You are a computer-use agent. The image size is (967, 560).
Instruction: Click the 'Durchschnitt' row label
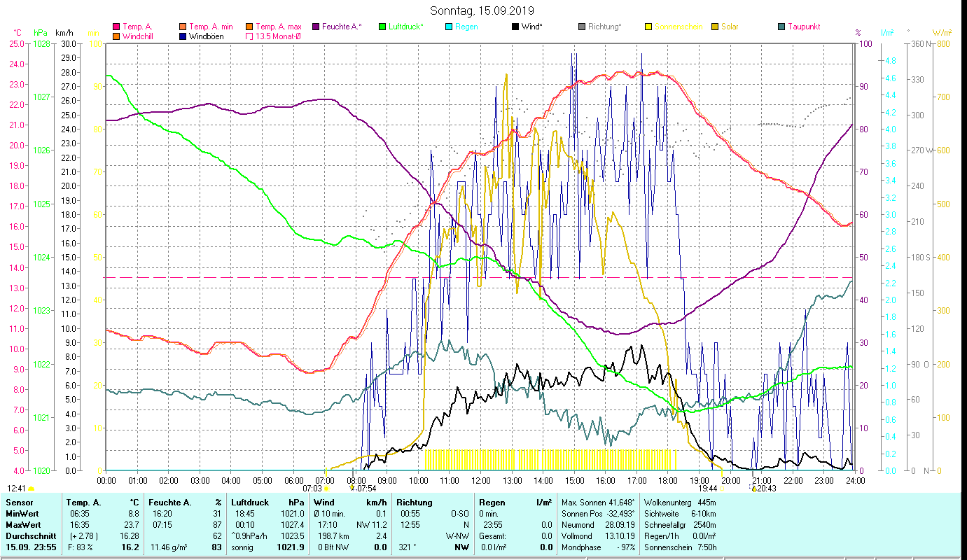30,535
